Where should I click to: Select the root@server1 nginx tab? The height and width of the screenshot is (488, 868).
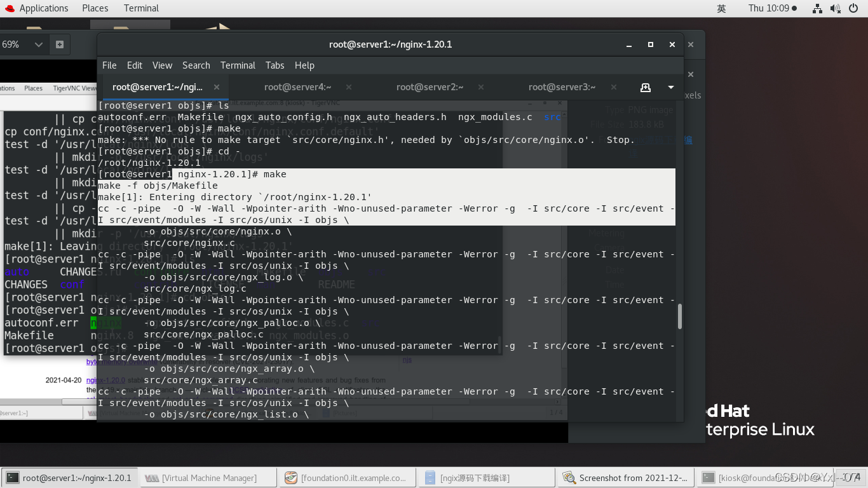pos(158,87)
